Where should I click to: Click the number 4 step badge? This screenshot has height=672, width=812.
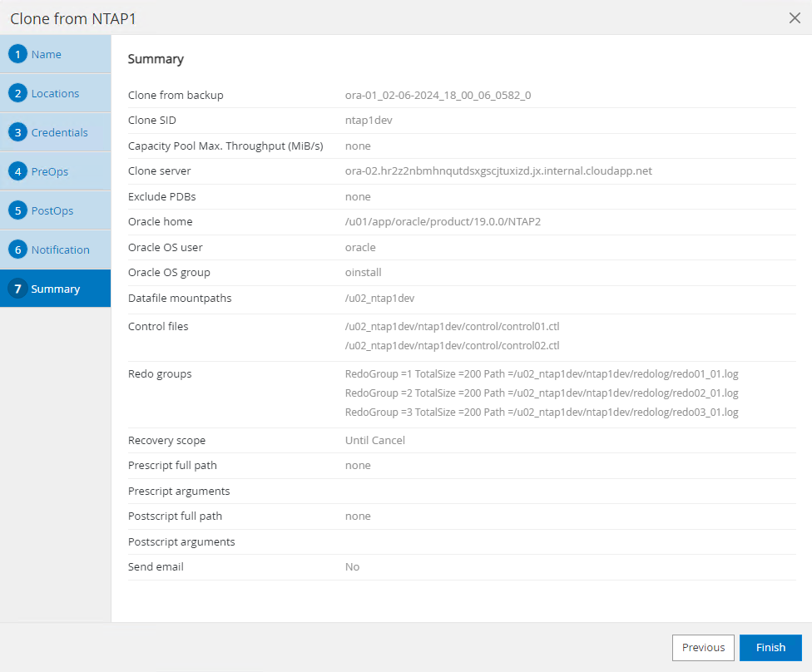click(x=18, y=172)
